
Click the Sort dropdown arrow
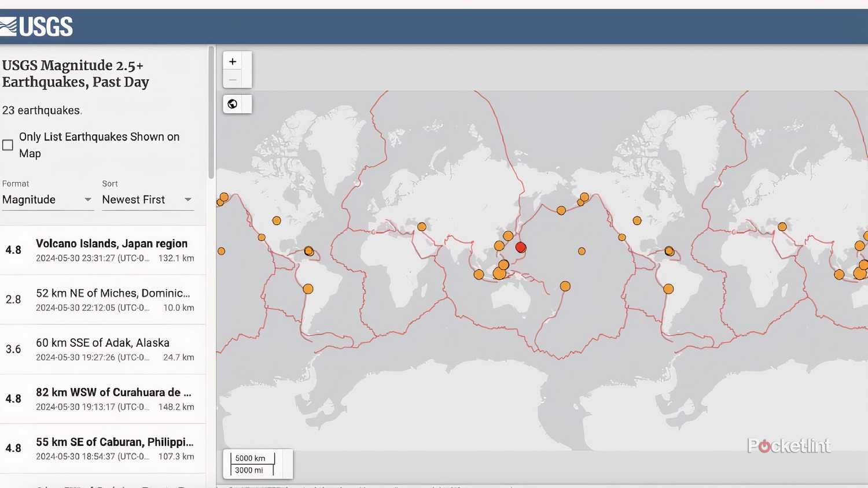pos(188,199)
